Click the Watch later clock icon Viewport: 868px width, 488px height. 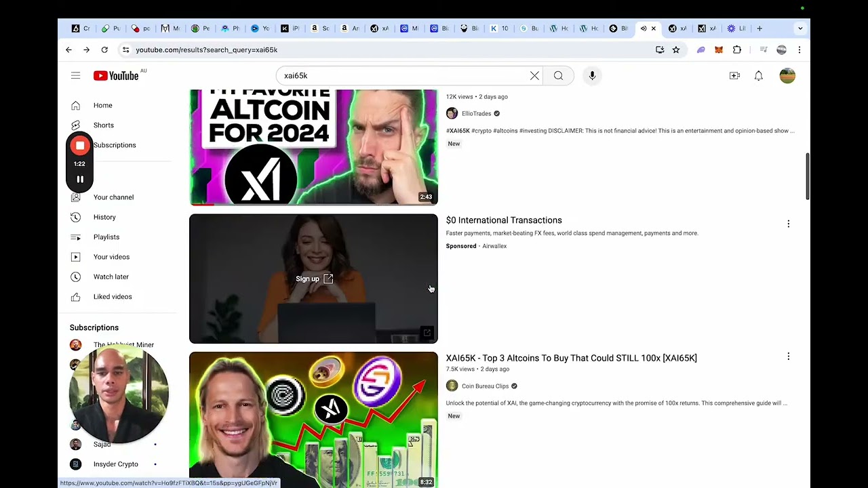[x=76, y=277]
